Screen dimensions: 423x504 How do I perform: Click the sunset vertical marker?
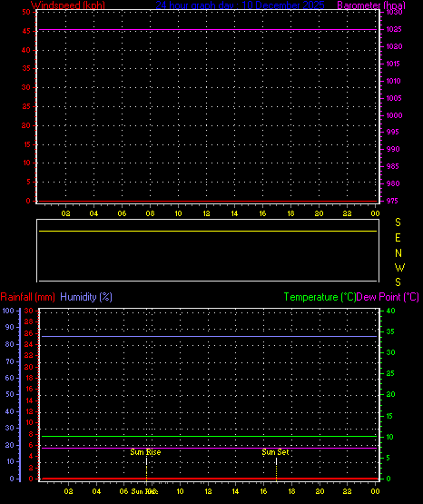276,469
